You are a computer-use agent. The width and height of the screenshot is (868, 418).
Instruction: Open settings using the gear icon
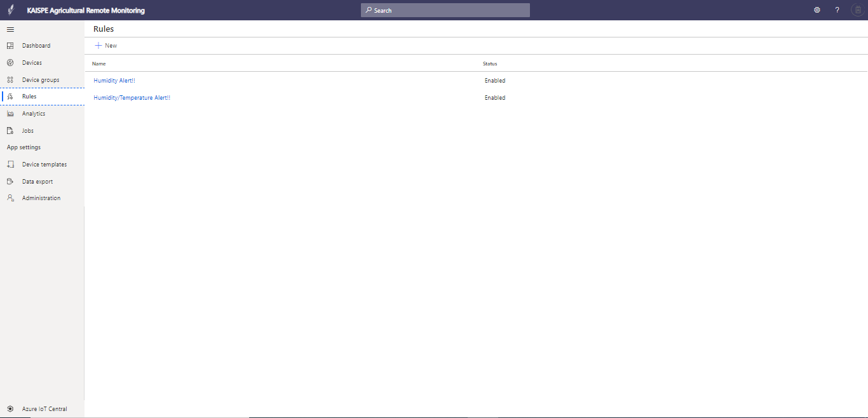[x=817, y=10]
